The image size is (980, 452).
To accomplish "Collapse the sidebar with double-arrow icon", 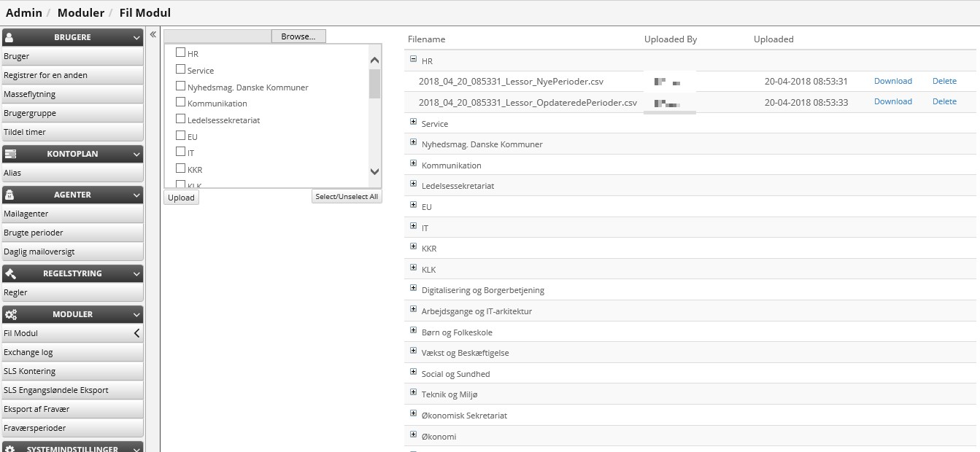I will [153, 34].
